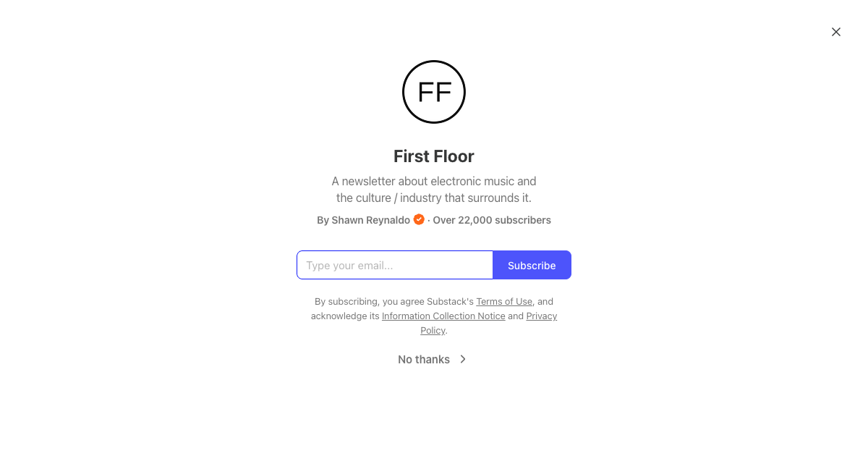Click the author name Shawn Reynaldo
Viewport: 868px width, 456px height.
pyautogui.click(x=370, y=219)
